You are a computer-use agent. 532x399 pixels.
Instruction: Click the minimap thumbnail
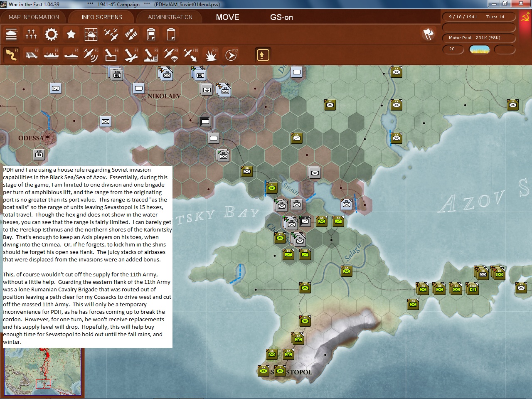(x=43, y=372)
